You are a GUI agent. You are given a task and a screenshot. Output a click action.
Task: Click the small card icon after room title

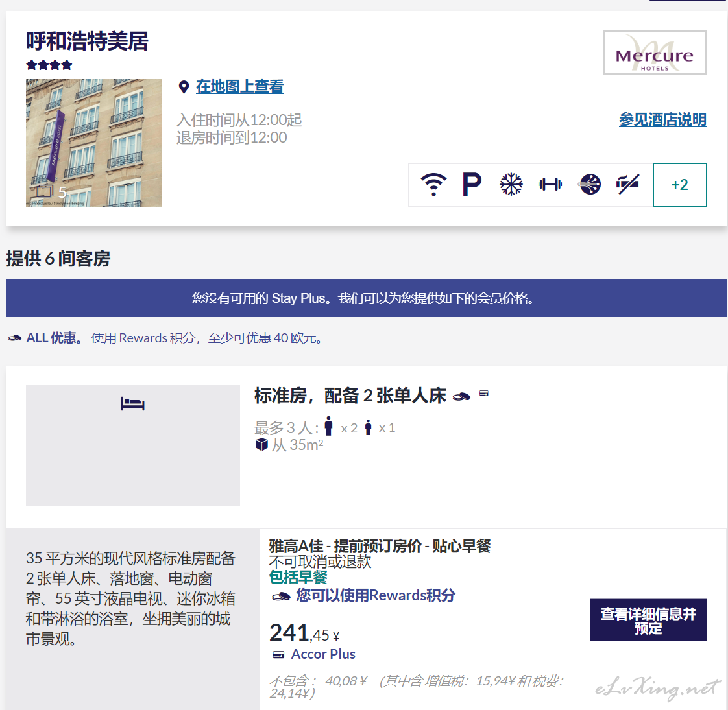tap(484, 393)
